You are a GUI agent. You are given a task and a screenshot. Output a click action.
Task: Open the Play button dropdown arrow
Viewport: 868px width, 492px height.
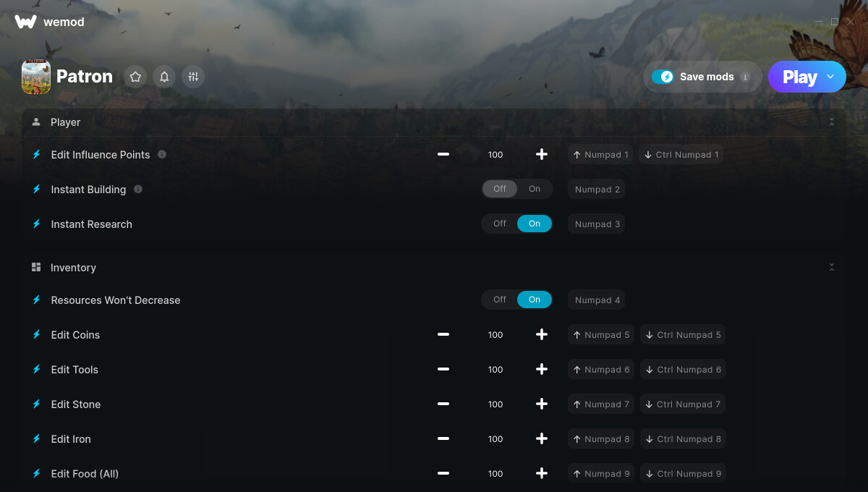(830, 76)
